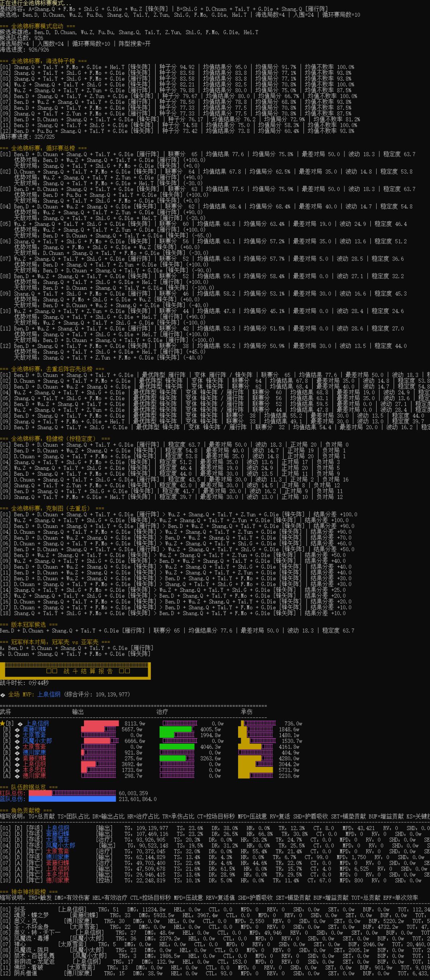430x980 pixels.
Task: Click the skill 新阴流·龙尾返
Action: pyautogui.click(x=34, y=962)
